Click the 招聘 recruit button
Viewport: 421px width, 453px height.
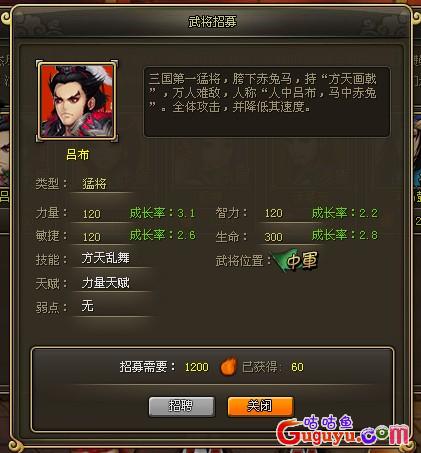click(182, 406)
